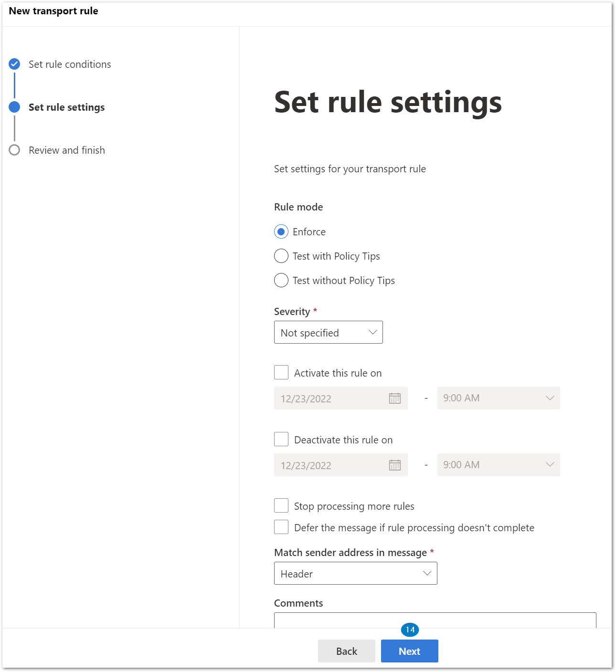
Task: Open Match sender address Header dropdown
Action: tap(356, 573)
